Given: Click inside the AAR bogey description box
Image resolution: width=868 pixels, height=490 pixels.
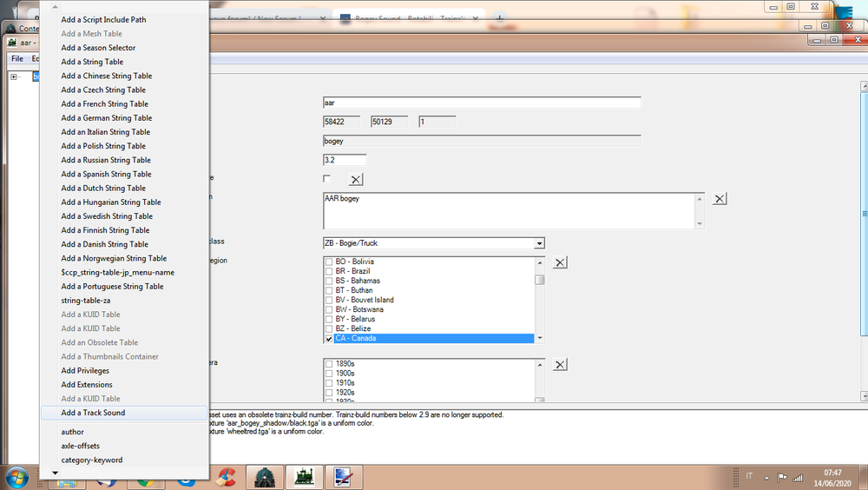Looking at the screenshot, I should pos(509,210).
